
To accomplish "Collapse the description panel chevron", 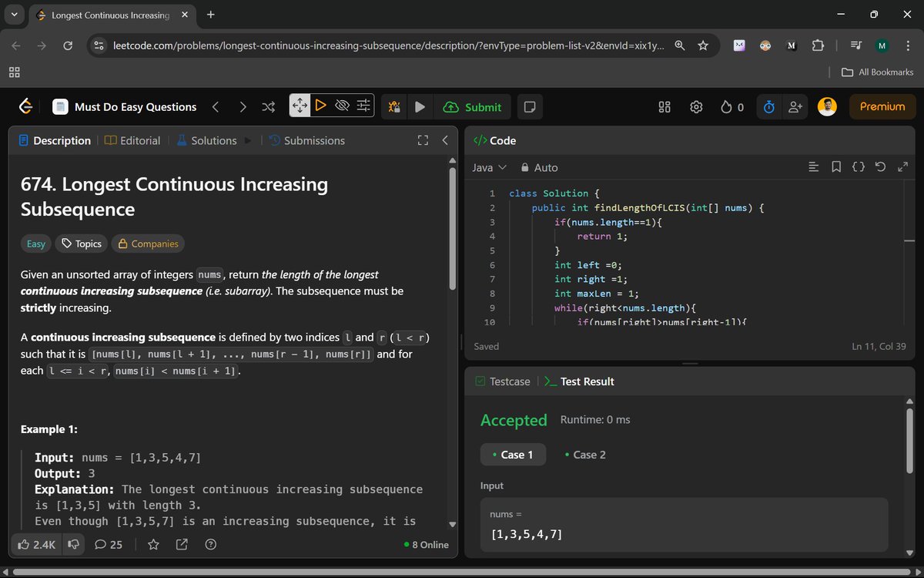I will [x=445, y=140].
